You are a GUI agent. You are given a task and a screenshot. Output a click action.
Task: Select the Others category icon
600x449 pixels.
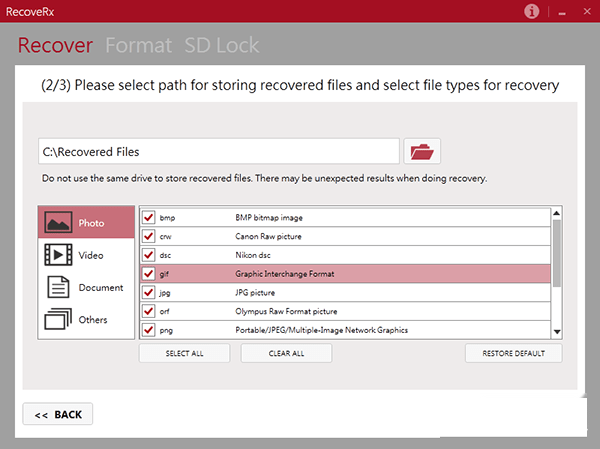pos(59,321)
